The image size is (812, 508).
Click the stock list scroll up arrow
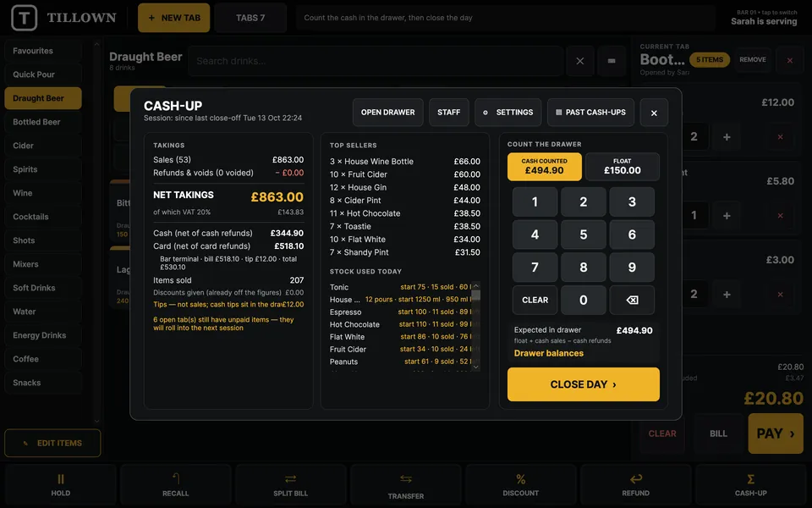tap(476, 286)
